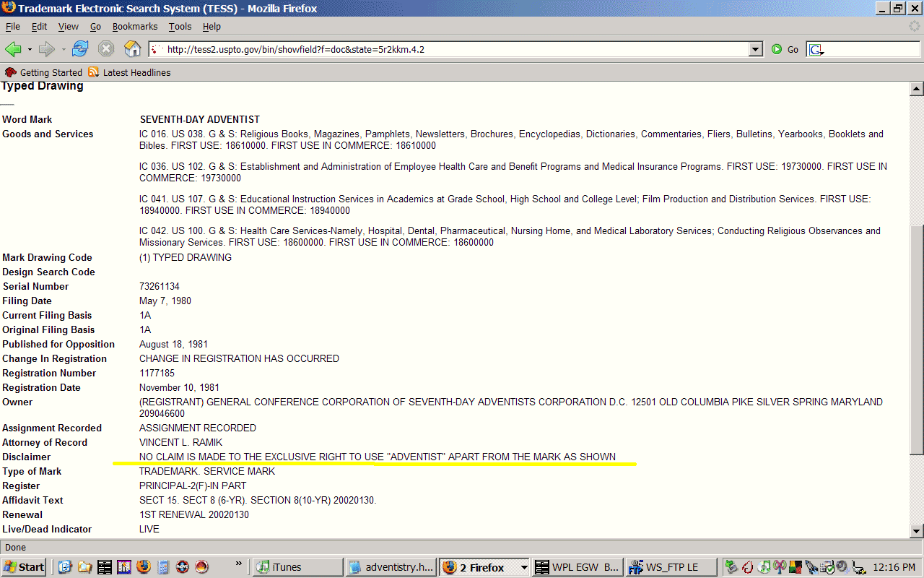Open the quick launch folder icon

[84, 567]
